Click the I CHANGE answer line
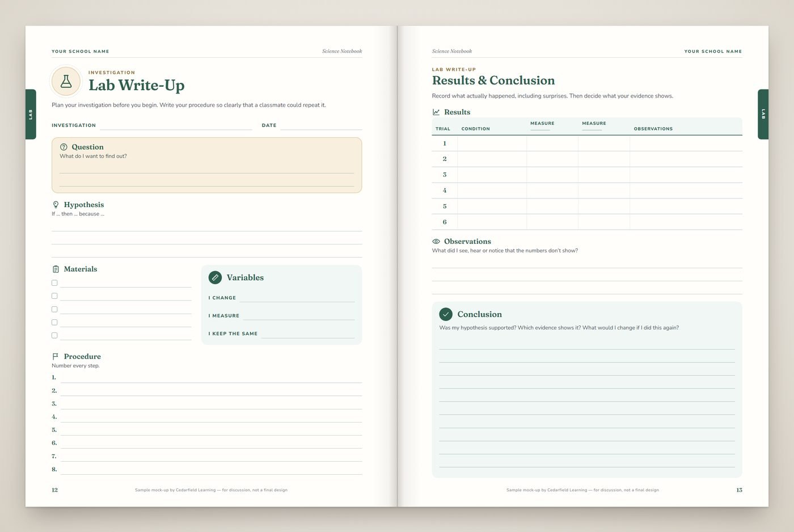The width and height of the screenshot is (794, 532). [x=297, y=297]
